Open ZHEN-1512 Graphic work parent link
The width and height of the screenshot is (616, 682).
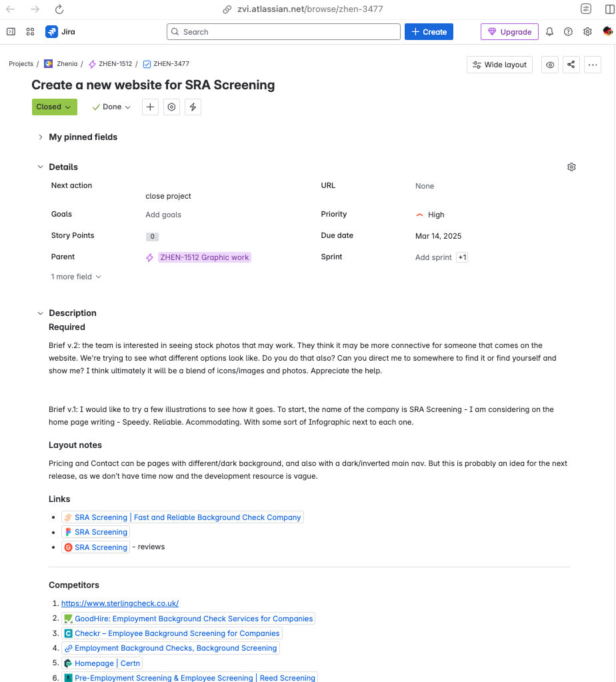[x=205, y=257]
